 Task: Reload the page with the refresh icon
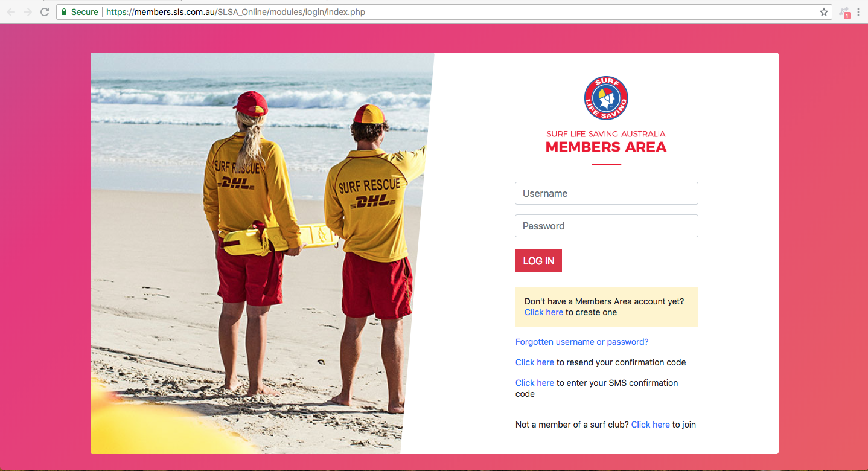pyautogui.click(x=44, y=12)
